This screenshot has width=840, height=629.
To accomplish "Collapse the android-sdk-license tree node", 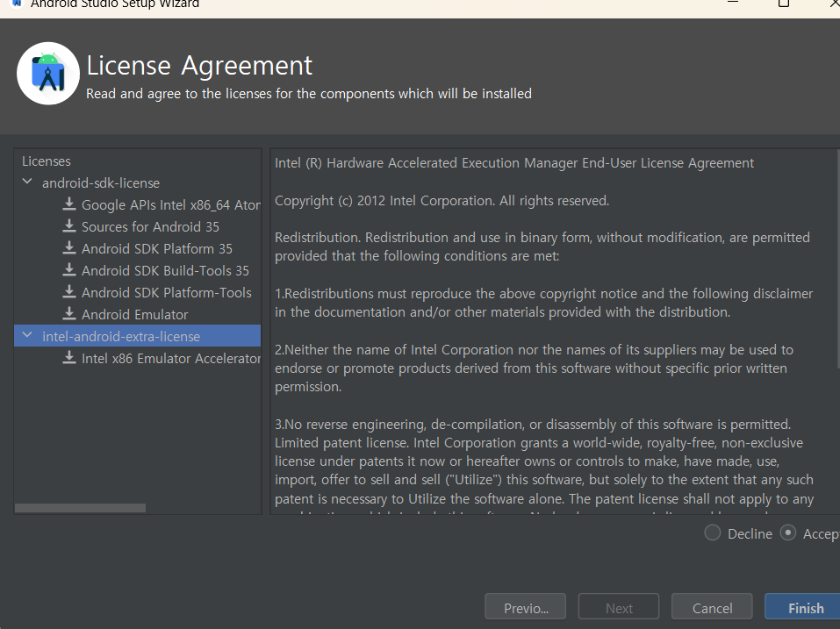I will click(27, 182).
